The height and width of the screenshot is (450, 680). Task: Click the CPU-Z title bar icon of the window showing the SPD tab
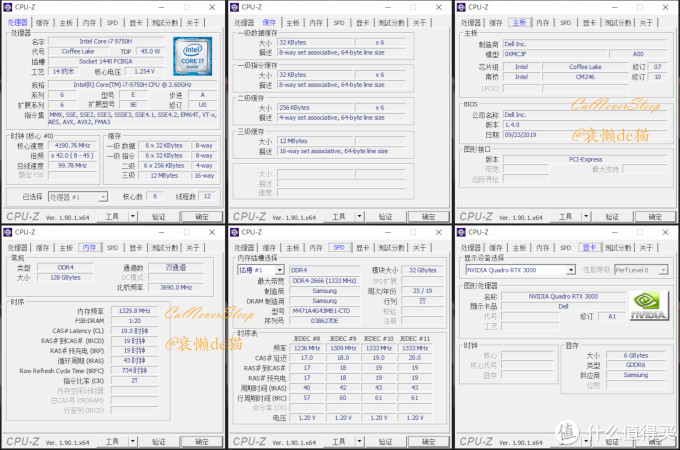coord(235,232)
